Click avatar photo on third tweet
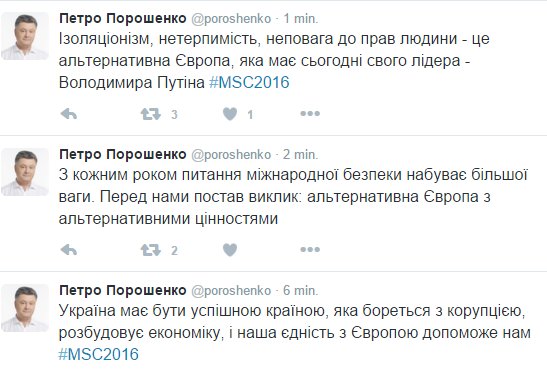 (x=25, y=308)
